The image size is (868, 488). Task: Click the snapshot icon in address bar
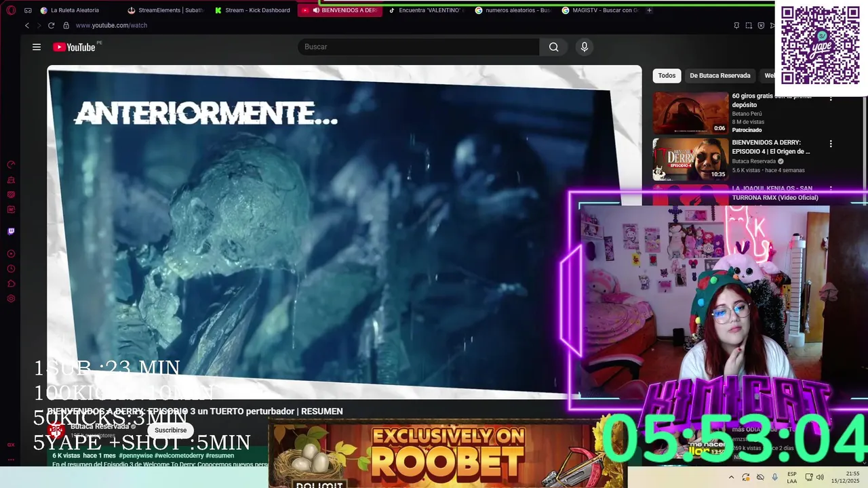pyautogui.click(x=749, y=25)
